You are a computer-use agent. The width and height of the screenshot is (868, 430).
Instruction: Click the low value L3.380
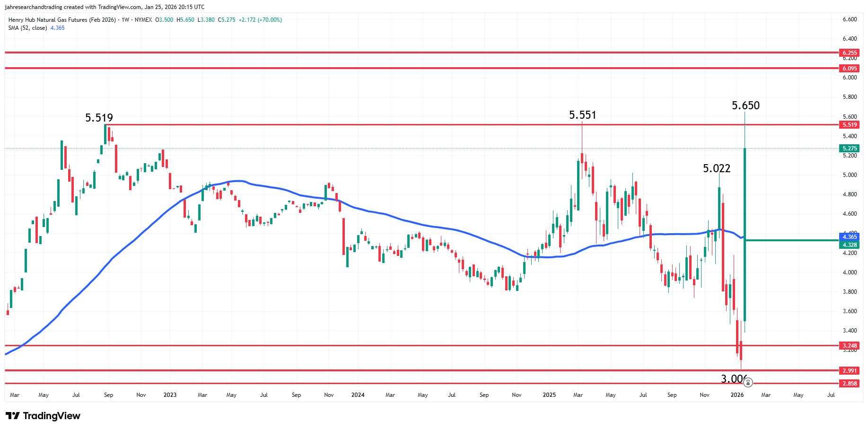(x=206, y=20)
